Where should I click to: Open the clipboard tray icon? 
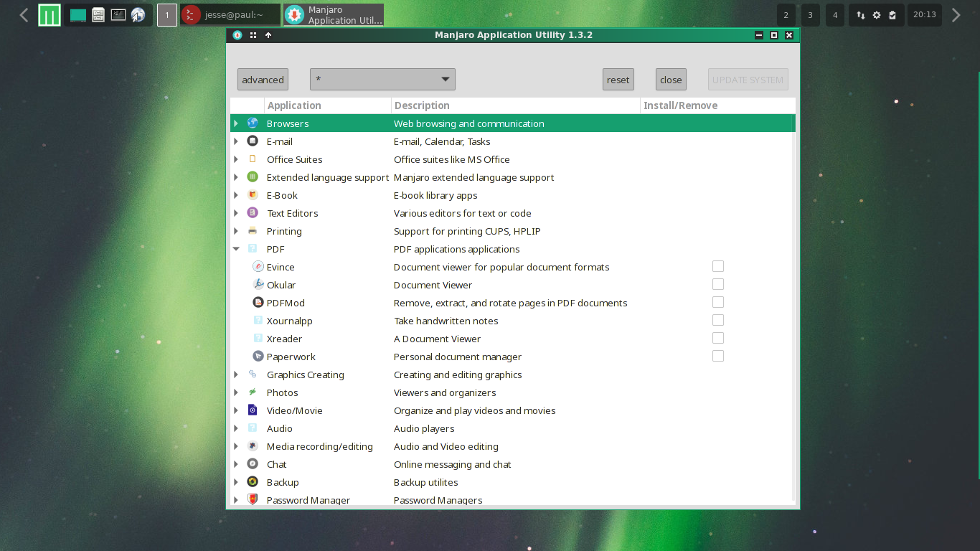[892, 15]
